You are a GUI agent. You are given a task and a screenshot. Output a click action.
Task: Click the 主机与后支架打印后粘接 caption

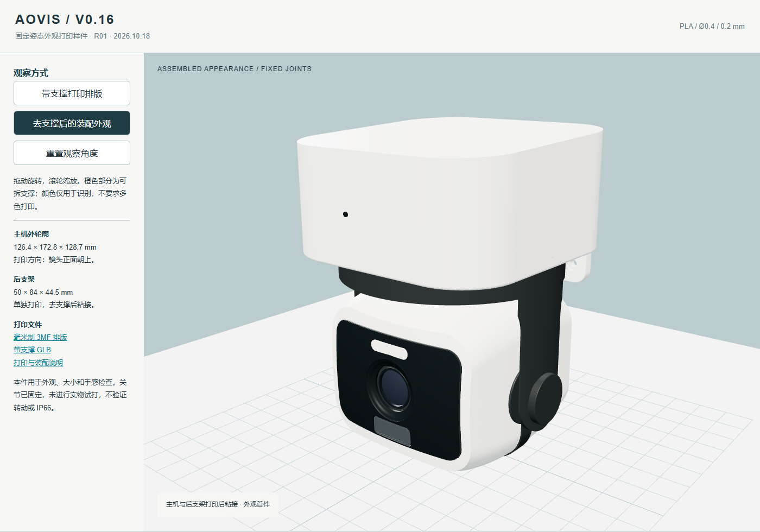coord(202,504)
